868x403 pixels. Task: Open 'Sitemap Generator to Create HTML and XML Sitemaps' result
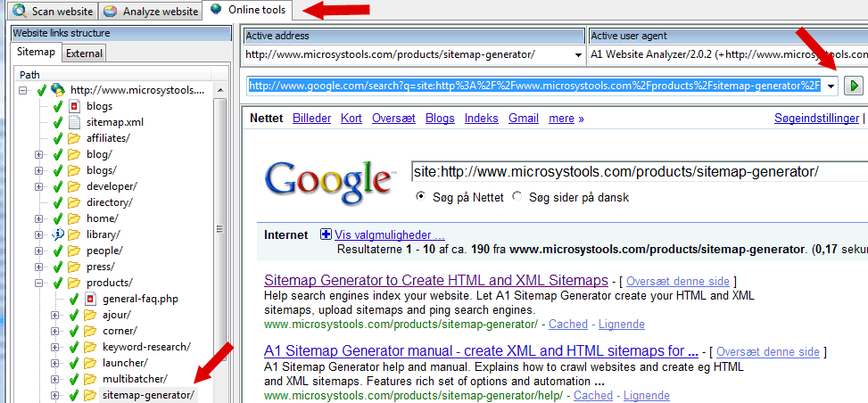pos(436,280)
